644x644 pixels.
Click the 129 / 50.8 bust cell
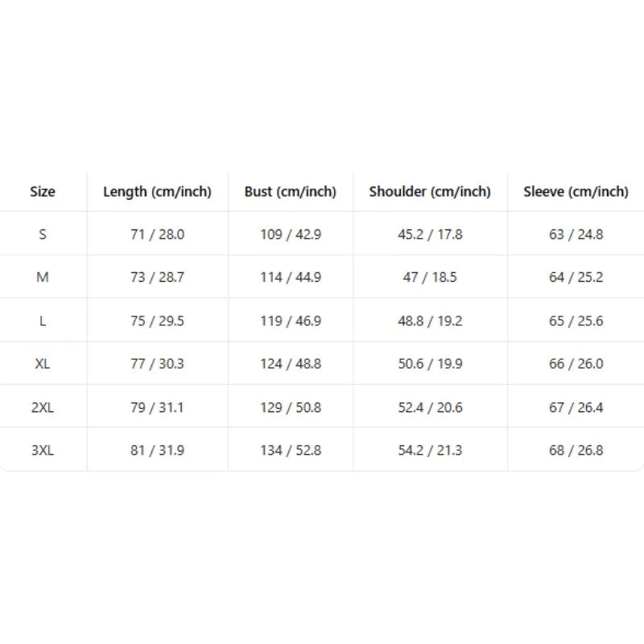point(291,407)
